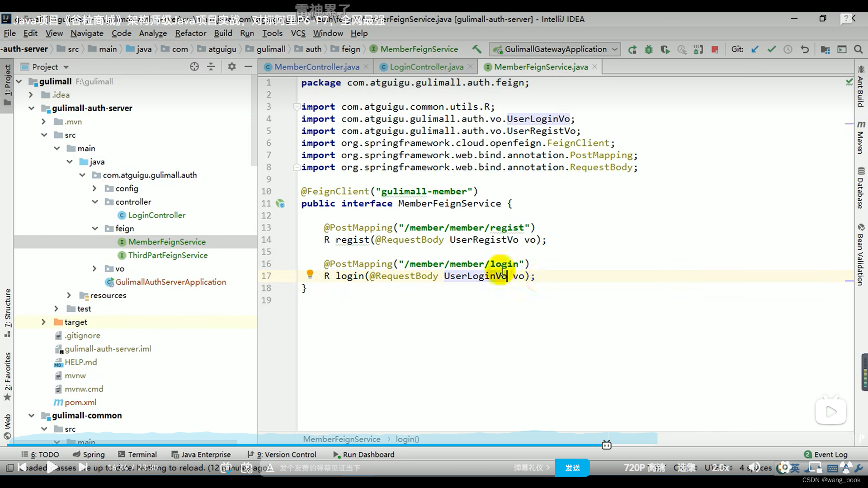Close the MemberFeignService.java tab

[x=594, y=67]
